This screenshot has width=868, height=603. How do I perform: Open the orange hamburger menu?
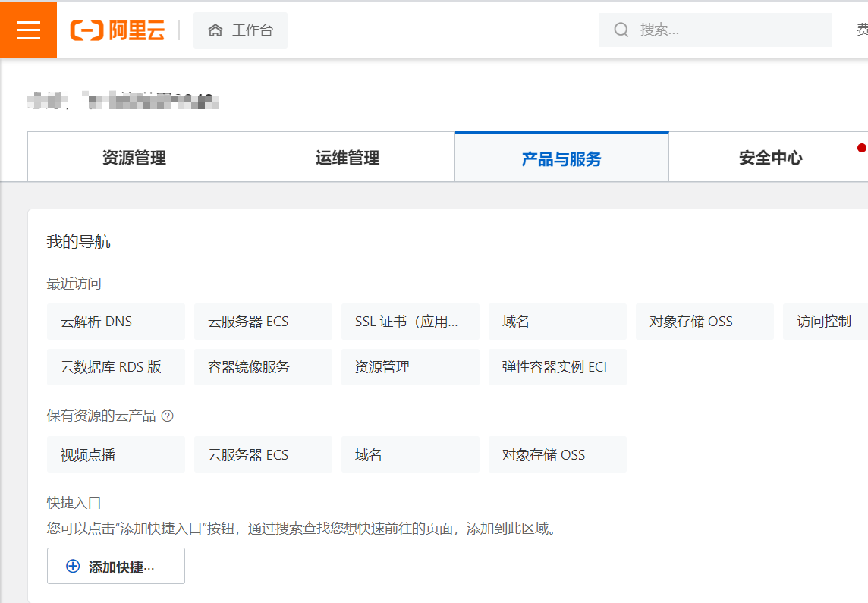coord(28,30)
